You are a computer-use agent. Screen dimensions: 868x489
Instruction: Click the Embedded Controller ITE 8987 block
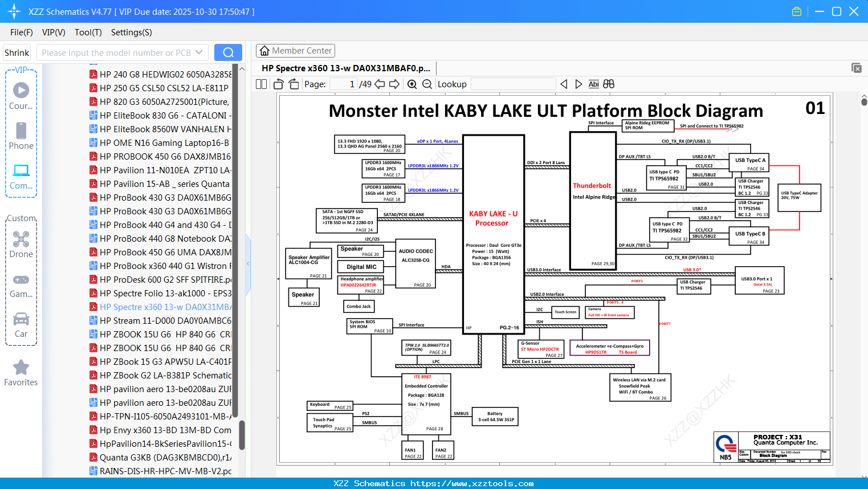[x=427, y=403]
